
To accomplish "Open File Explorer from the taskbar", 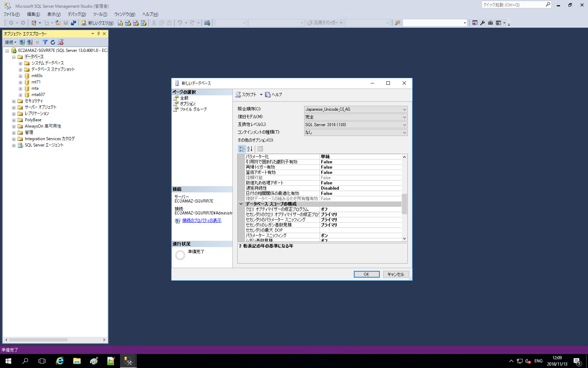I will 77,361.
